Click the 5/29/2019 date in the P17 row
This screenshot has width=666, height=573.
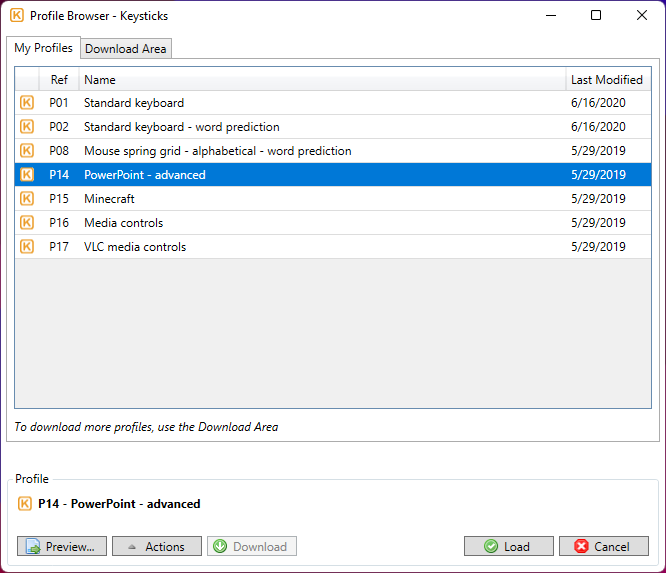pos(598,247)
